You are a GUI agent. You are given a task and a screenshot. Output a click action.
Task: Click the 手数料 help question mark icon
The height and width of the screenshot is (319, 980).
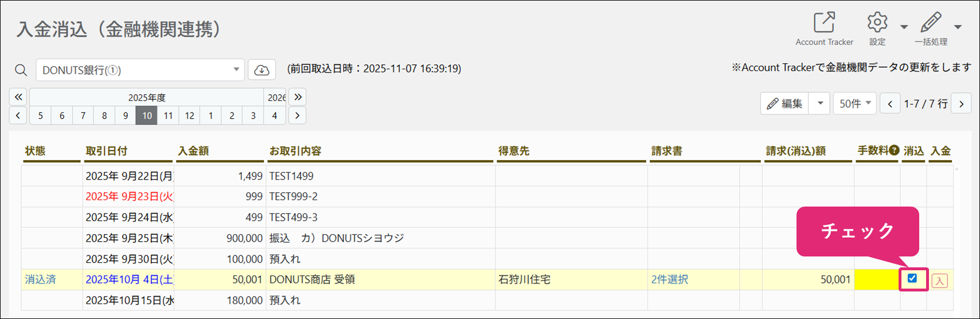(x=894, y=150)
